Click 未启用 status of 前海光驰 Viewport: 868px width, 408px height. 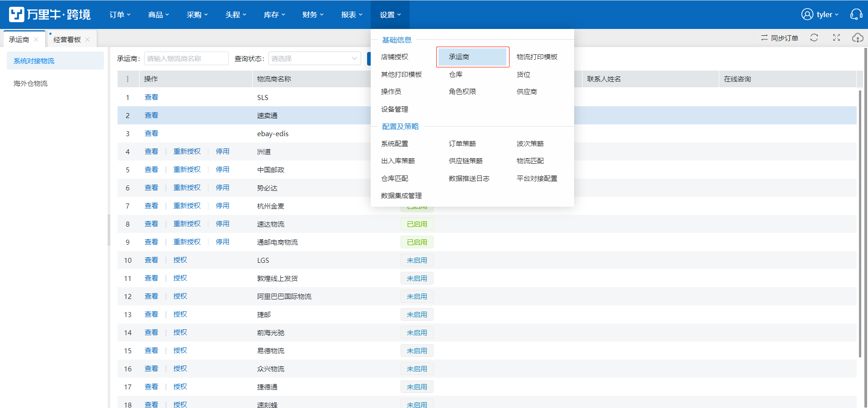coord(417,332)
